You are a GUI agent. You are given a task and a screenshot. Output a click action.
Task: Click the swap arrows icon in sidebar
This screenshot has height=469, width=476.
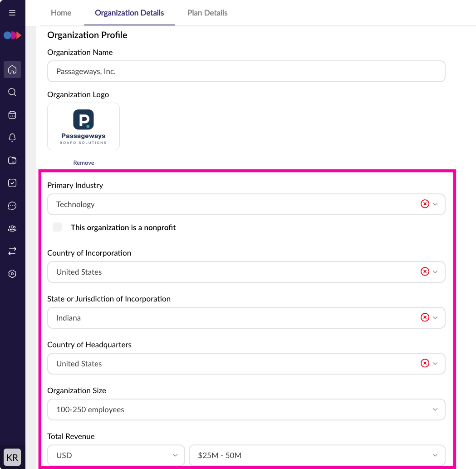pos(12,251)
